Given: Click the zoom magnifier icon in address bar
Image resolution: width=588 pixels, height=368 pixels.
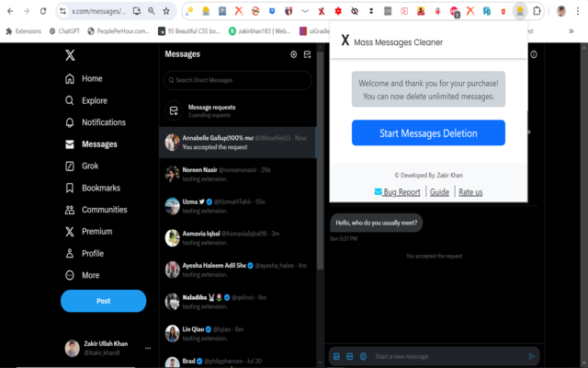Looking at the screenshot, I should click(x=151, y=11).
